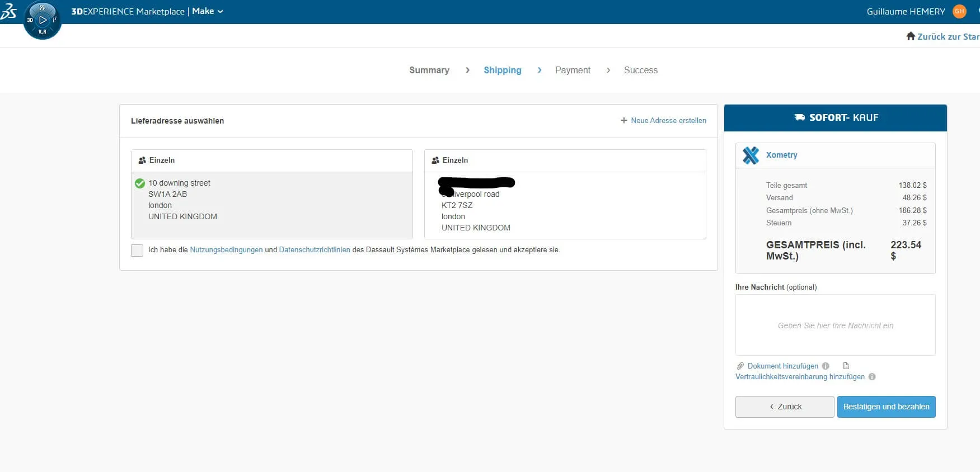Expand the Make dropdown in header
Viewport: 980px width, 472px height.
pyautogui.click(x=208, y=11)
